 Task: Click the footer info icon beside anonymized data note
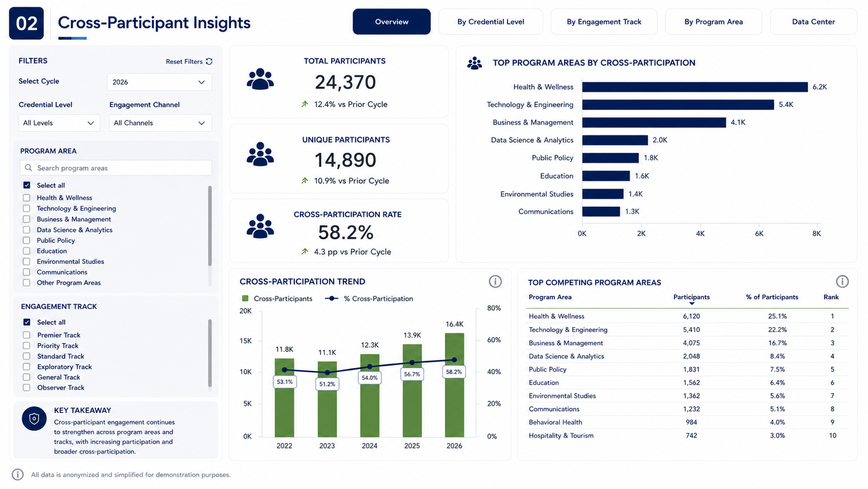pos(18,474)
